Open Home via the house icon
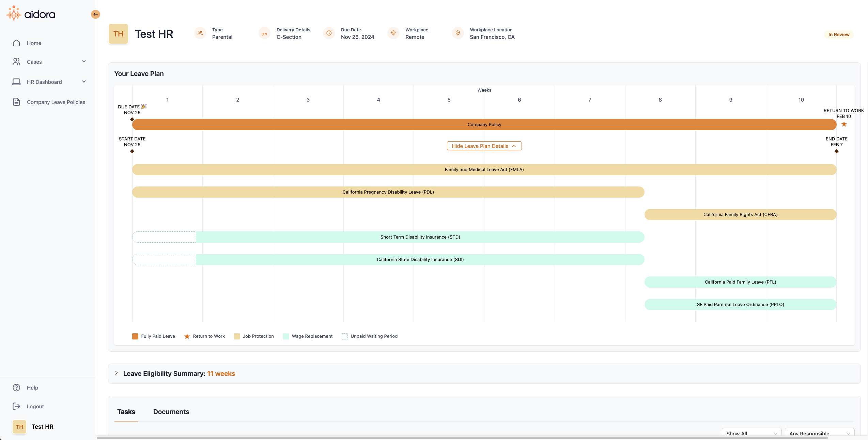Image resolution: width=868 pixels, height=440 pixels. pos(16,43)
